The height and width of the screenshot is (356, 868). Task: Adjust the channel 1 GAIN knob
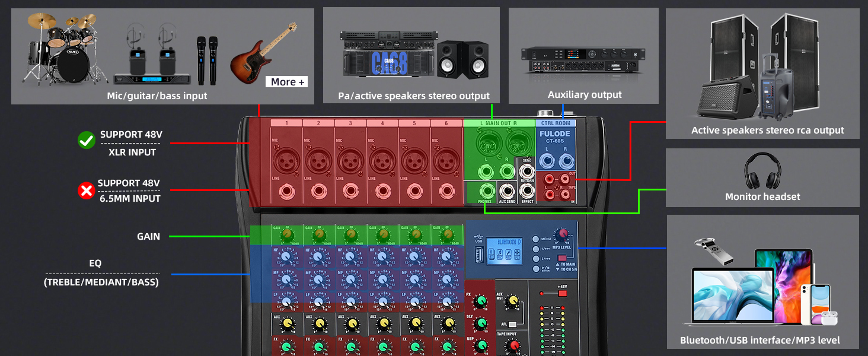click(x=287, y=236)
